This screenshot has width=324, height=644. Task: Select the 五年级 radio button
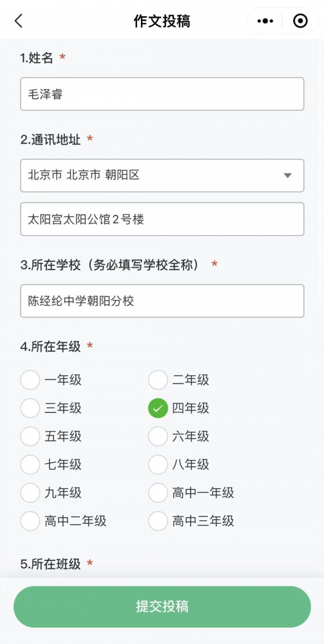point(30,436)
